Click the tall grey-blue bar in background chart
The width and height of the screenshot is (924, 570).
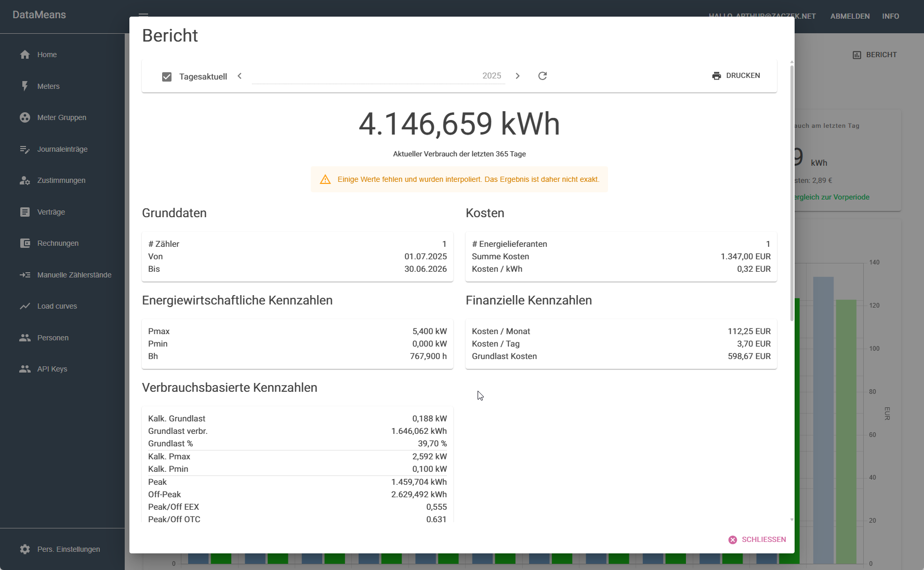click(x=823, y=420)
